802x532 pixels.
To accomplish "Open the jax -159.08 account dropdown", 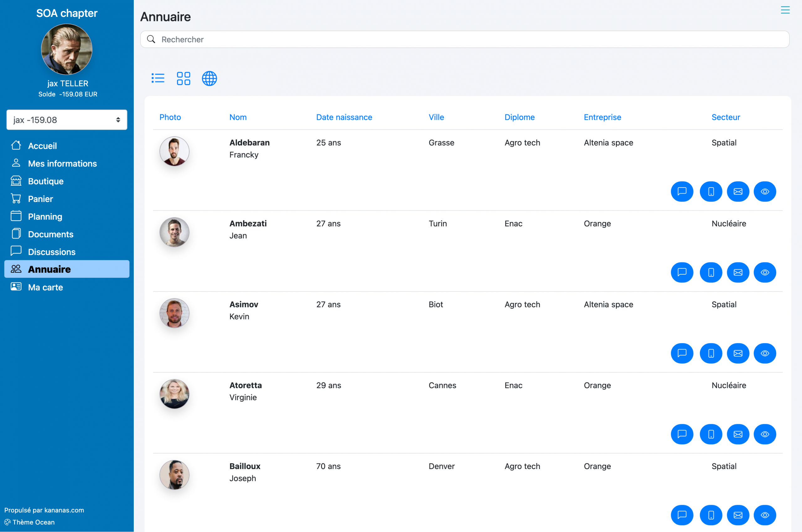I will (66, 120).
